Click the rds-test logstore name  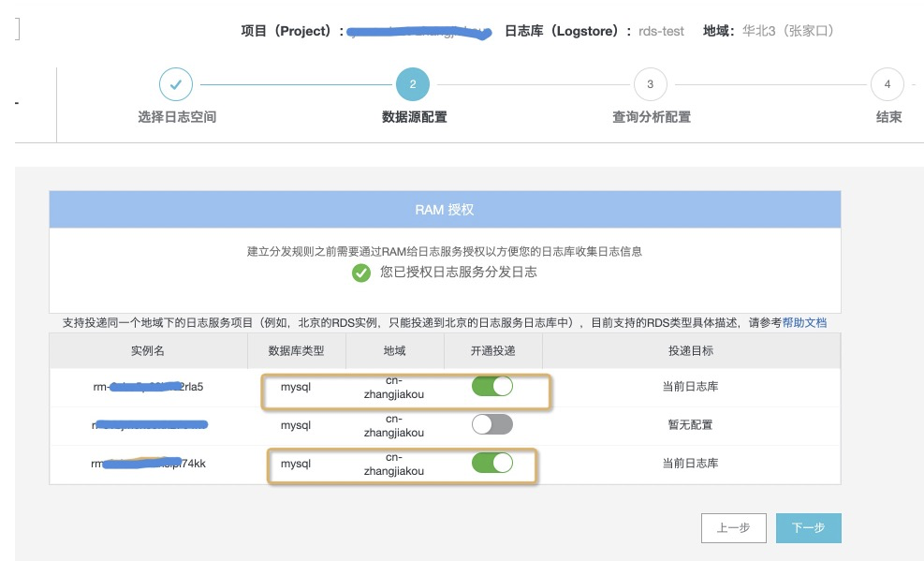pos(661,31)
